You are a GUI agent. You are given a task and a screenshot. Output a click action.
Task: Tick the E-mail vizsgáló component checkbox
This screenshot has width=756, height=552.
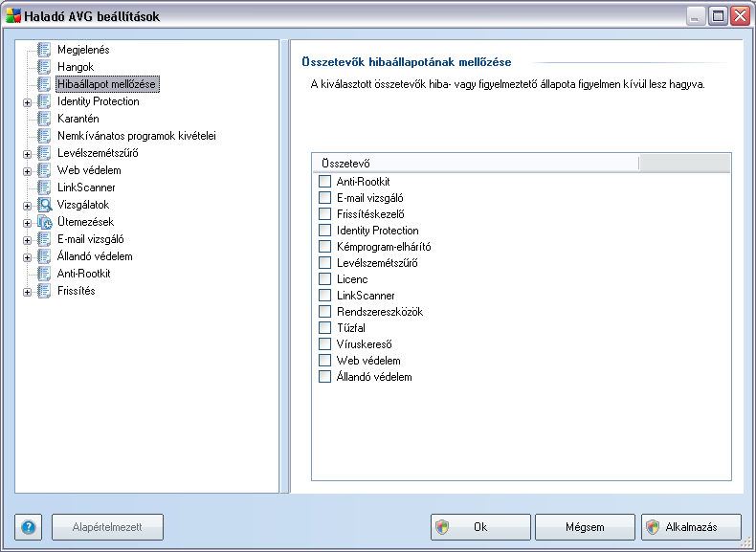tap(325, 198)
